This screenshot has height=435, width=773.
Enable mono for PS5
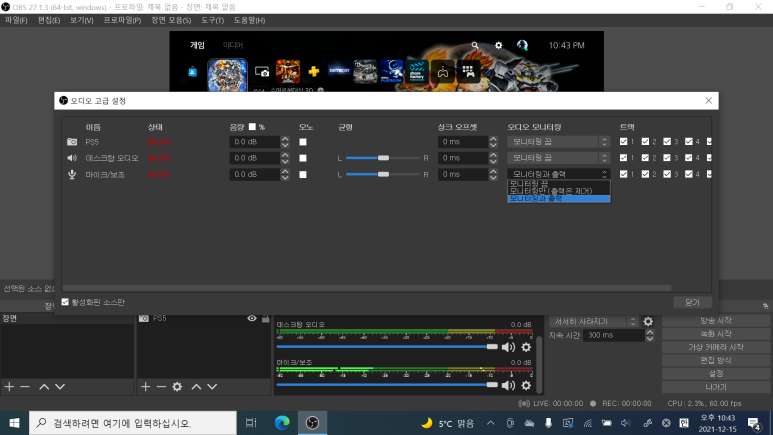303,142
